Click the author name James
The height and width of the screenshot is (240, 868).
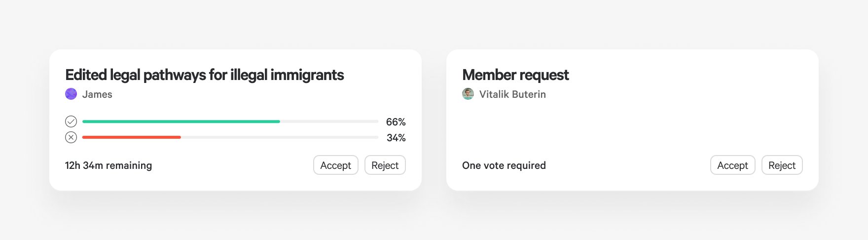[x=97, y=94]
